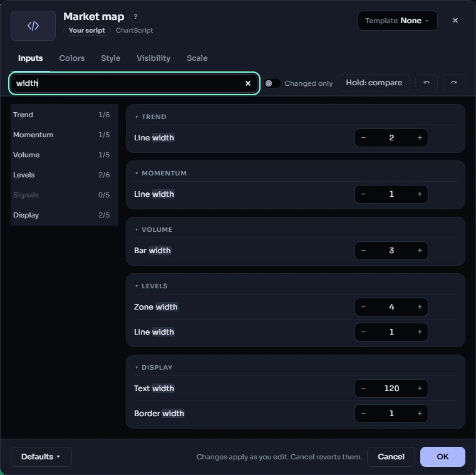Collapse the LEVELS section
Image resolution: width=476 pixels, height=475 pixels.
pos(151,286)
